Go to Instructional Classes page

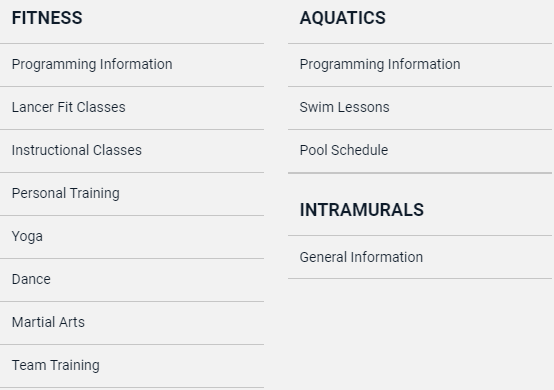coord(77,150)
